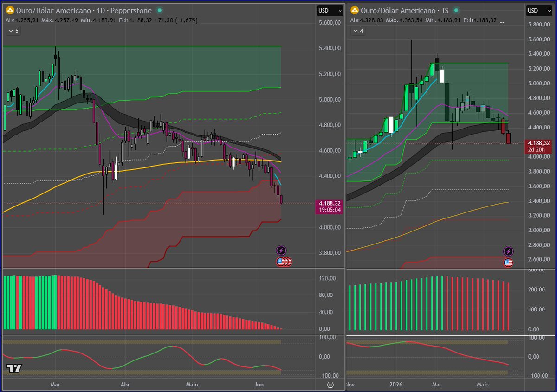Click the 4.188,32 price label on 1D axis
Screen dimensions: 557x392
click(x=330, y=203)
